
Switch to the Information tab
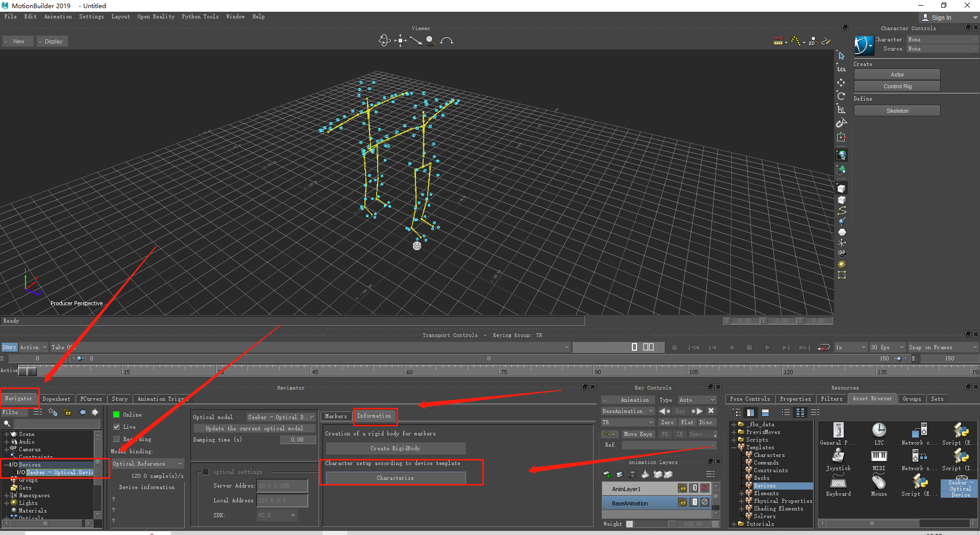374,416
